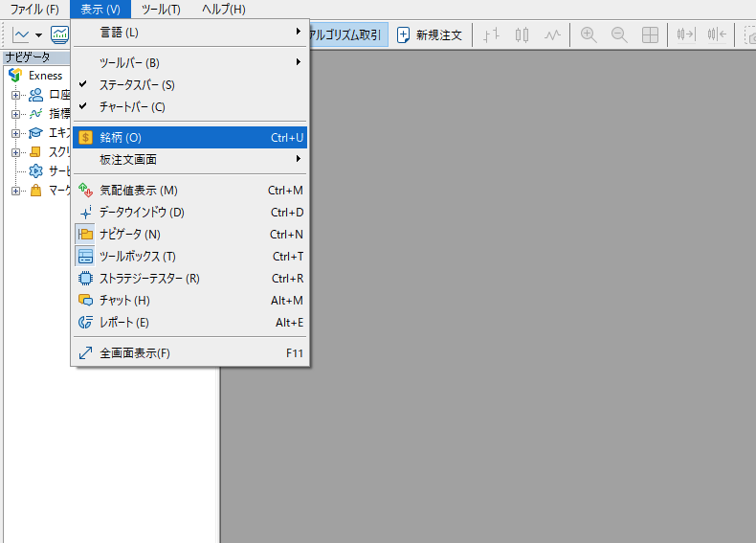Switch to 全画面表示 fullscreen mode
756x543 pixels.
pos(134,353)
